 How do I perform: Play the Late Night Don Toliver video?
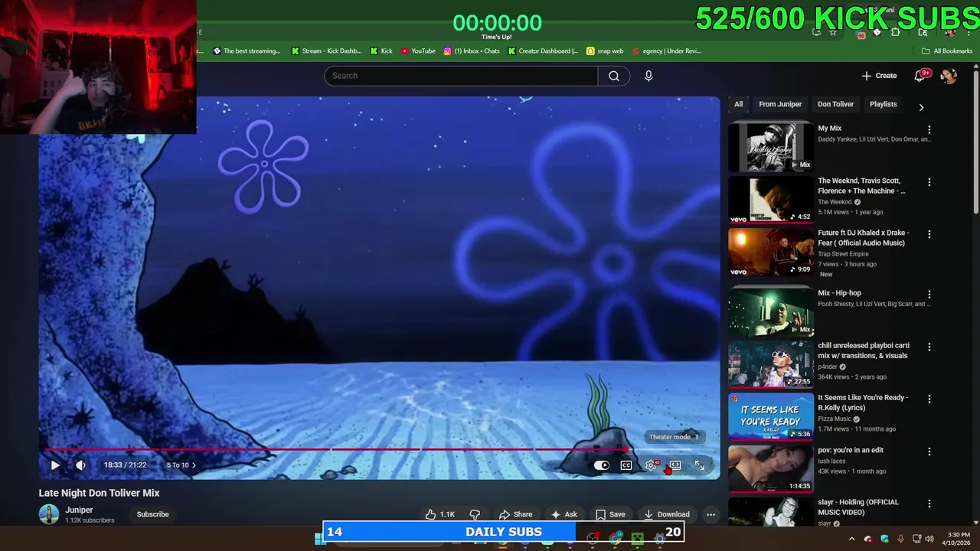(x=55, y=465)
